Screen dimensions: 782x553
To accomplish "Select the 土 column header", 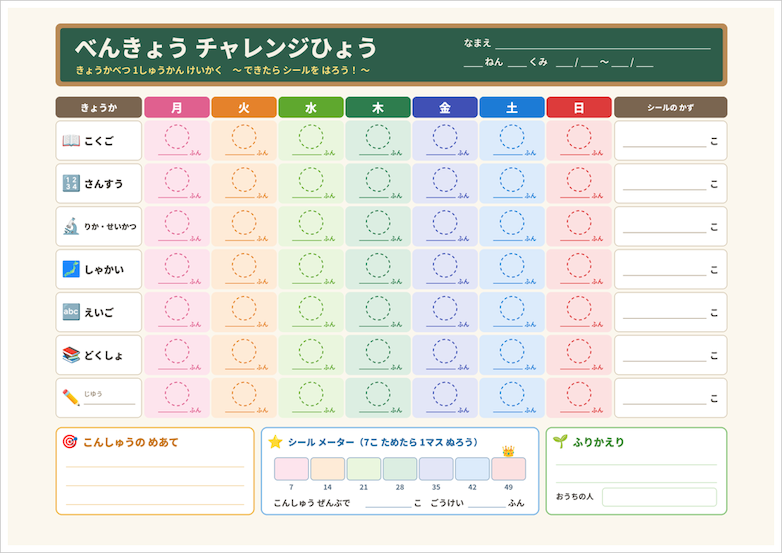I will pyautogui.click(x=512, y=107).
